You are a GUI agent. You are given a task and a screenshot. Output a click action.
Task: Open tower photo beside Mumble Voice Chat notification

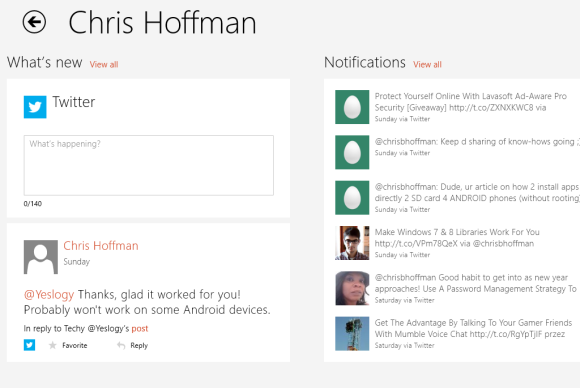(352, 334)
